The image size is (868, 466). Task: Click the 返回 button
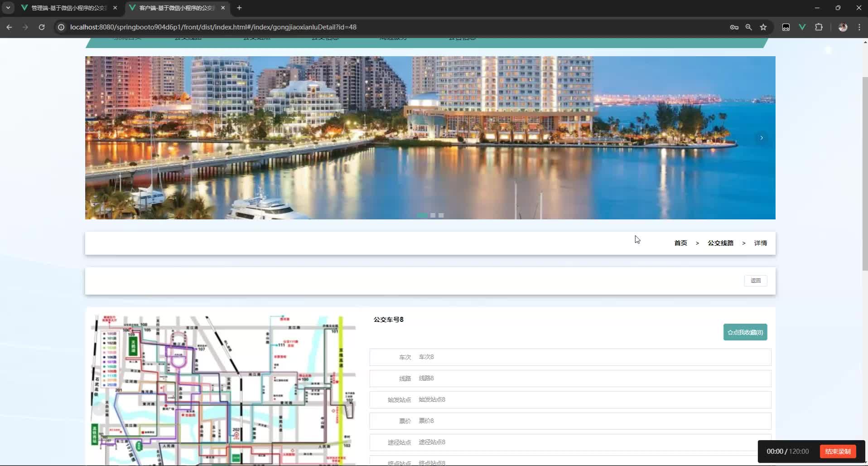pyautogui.click(x=755, y=281)
